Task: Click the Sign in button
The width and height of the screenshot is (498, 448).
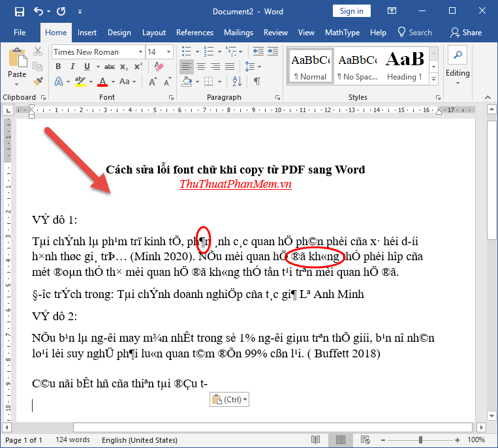Action: pyautogui.click(x=352, y=11)
